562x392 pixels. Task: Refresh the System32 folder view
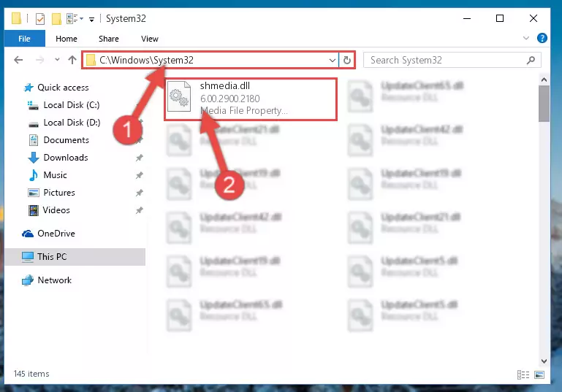(x=347, y=60)
